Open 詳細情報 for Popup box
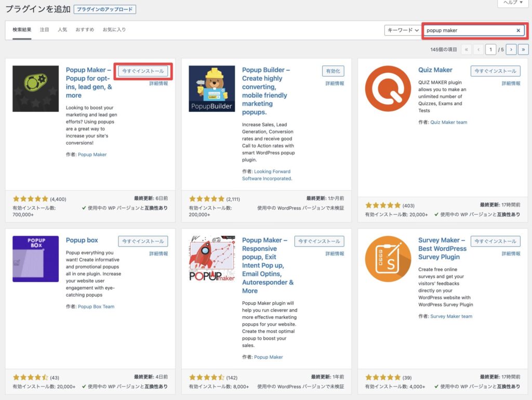The width and height of the screenshot is (532, 400). [158, 254]
